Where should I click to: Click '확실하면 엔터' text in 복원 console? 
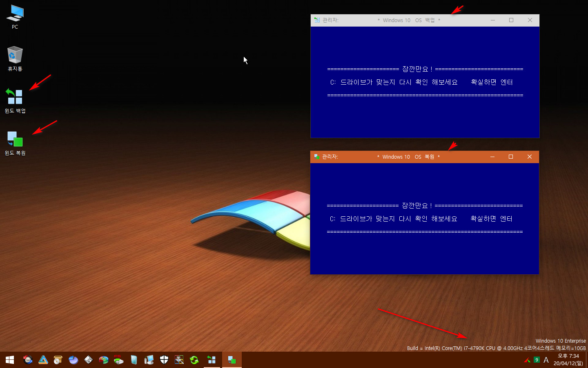click(x=491, y=219)
